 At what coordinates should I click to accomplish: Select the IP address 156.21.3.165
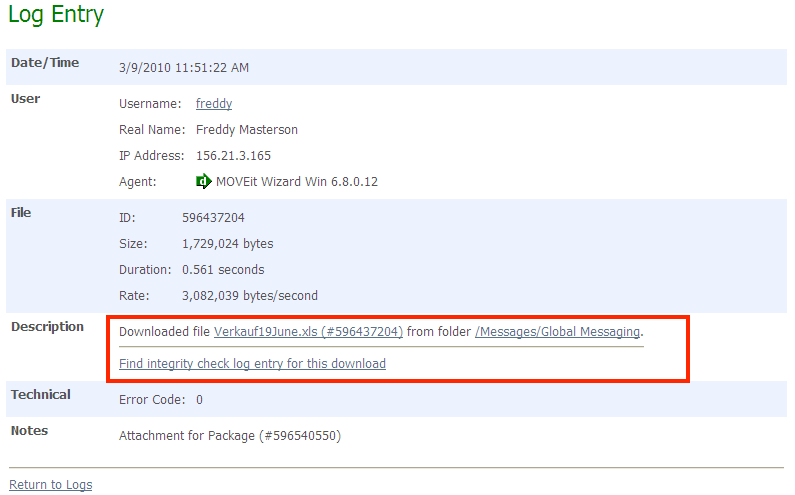(233, 156)
